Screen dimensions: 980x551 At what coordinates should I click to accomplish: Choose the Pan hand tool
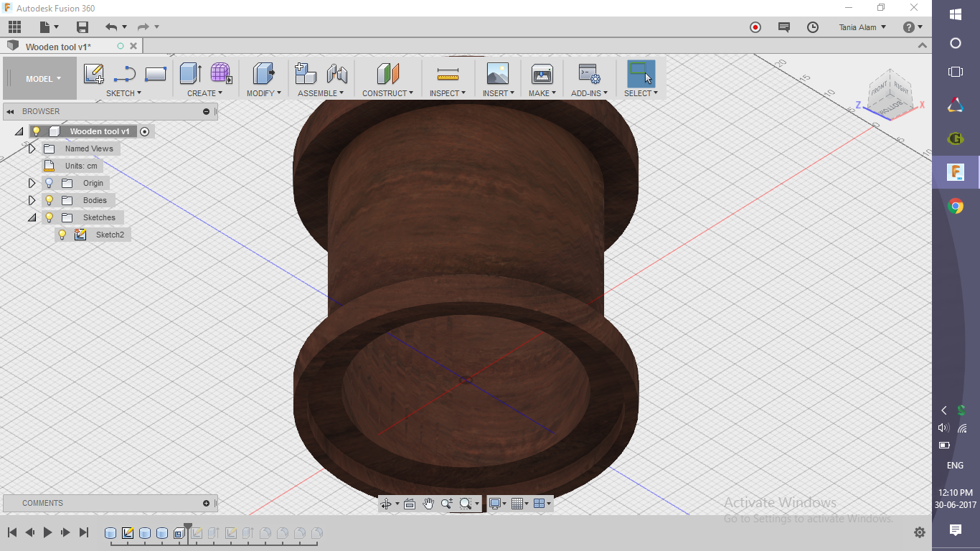click(428, 504)
